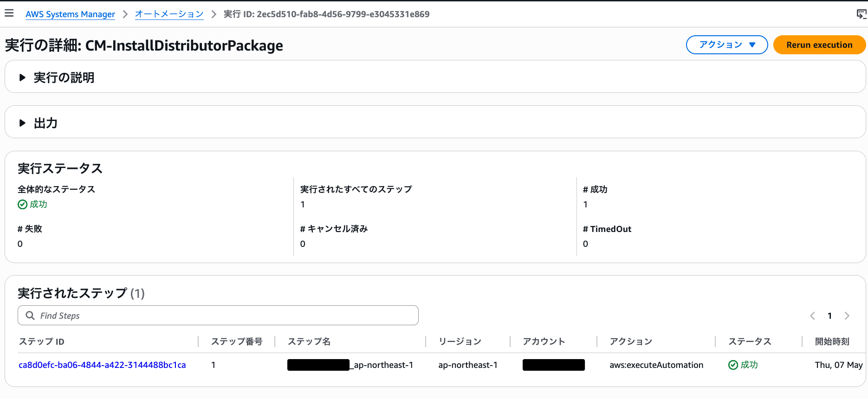
Task: Sort by ステップ名 column header
Action: click(309, 341)
